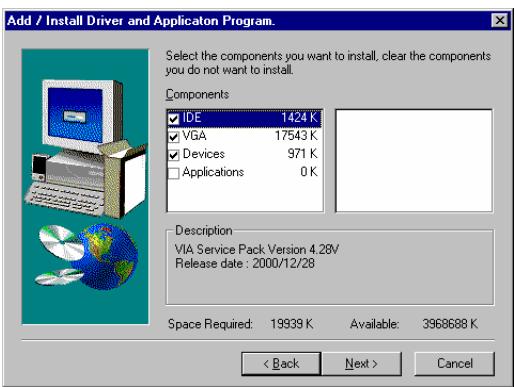Uncheck the Devices component checkbox
The width and height of the screenshot is (515, 387).
pos(173,155)
